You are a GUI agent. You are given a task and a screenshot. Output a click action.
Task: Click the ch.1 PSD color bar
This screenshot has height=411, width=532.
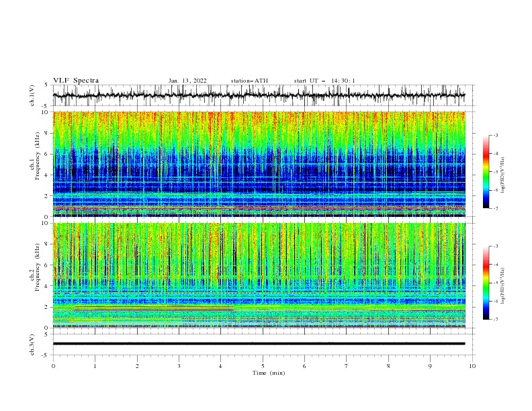click(486, 171)
